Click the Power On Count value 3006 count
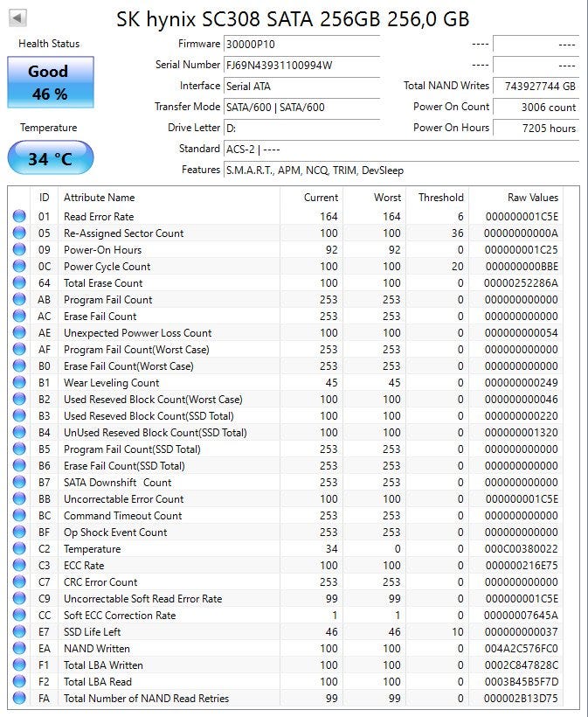Screen dimensions: 588x717 point(536,107)
